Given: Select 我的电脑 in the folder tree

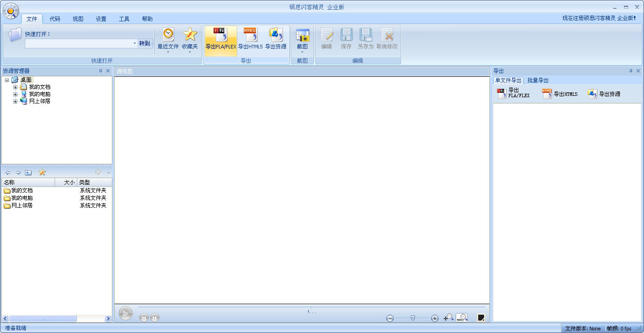Looking at the screenshot, I should coord(40,94).
